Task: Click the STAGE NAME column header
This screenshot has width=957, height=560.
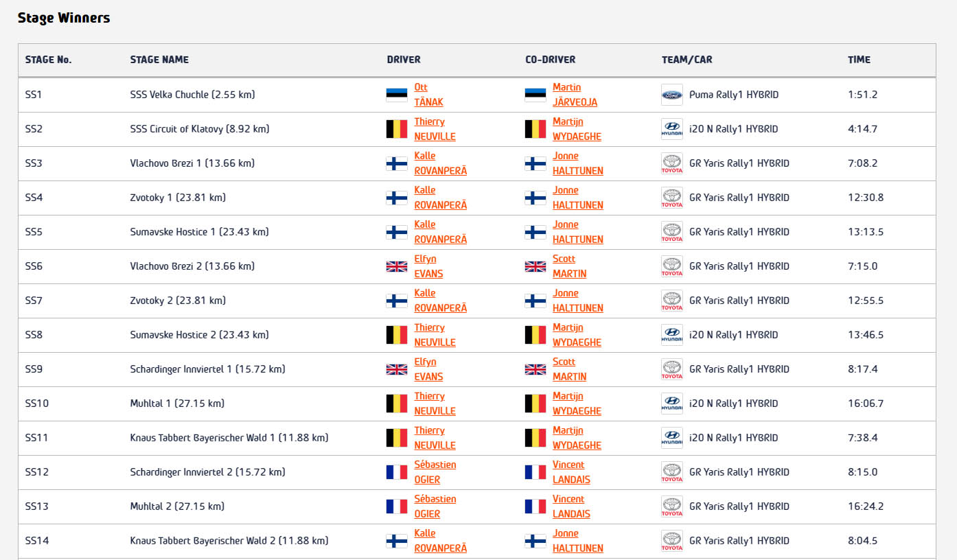Action: click(x=159, y=60)
